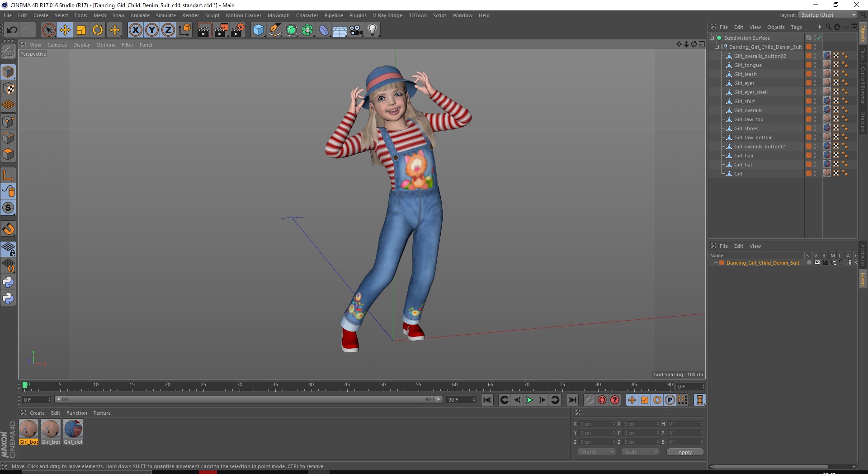Click the X position input field
The image size is (868, 474).
(597, 424)
